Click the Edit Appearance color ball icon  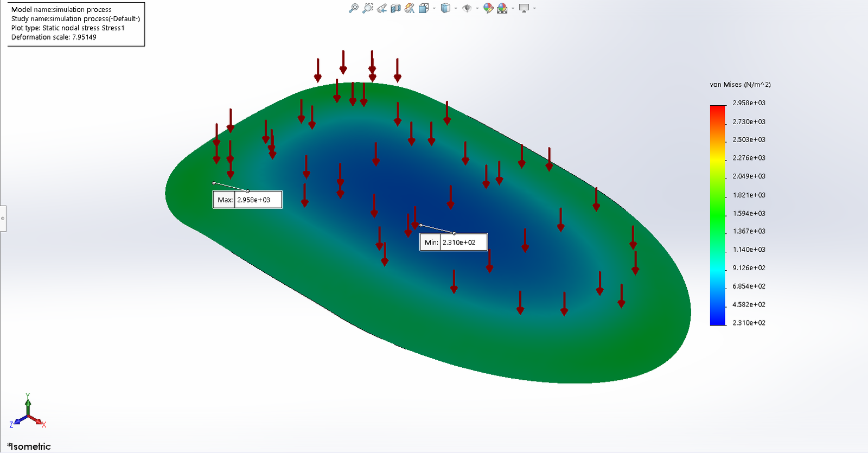(488, 8)
